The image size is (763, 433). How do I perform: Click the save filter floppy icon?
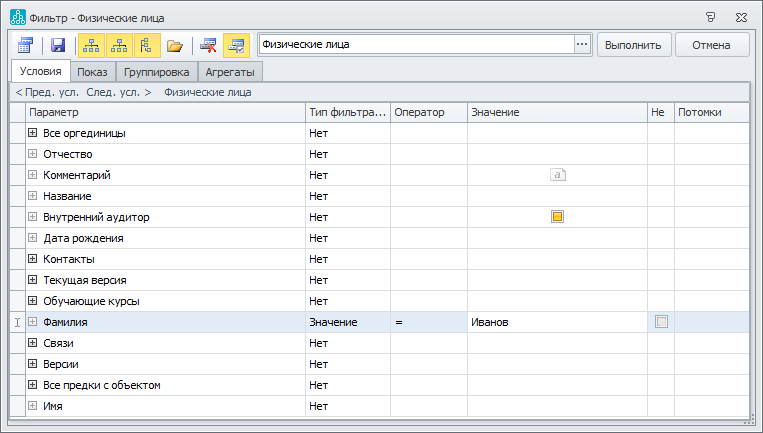[x=58, y=45]
